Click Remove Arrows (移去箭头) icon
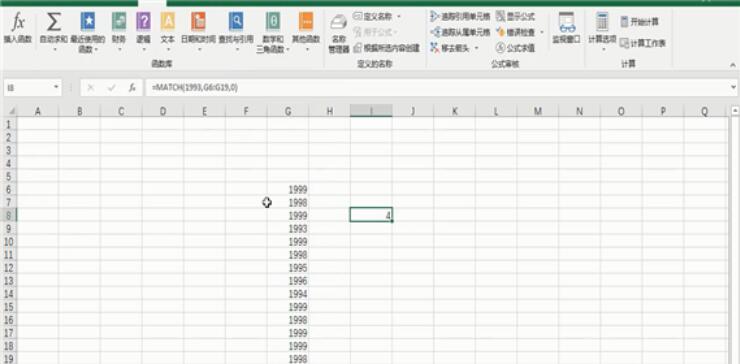Image resolution: width=740 pixels, height=364 pixels. 435,48
